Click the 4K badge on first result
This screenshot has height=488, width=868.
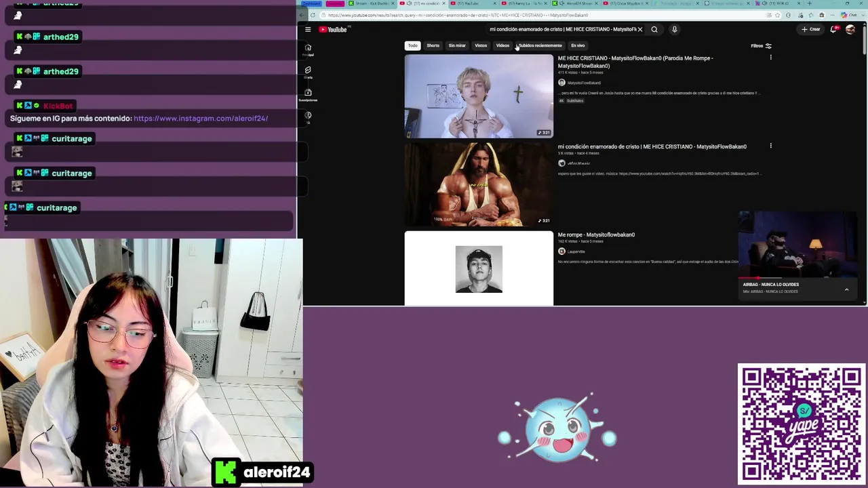point(561,101)
